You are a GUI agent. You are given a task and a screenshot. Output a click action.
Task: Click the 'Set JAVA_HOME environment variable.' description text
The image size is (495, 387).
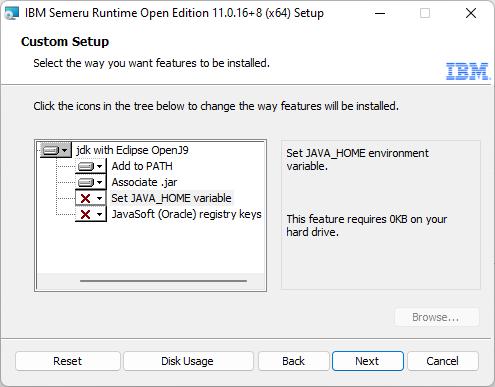tap(357, 159)
